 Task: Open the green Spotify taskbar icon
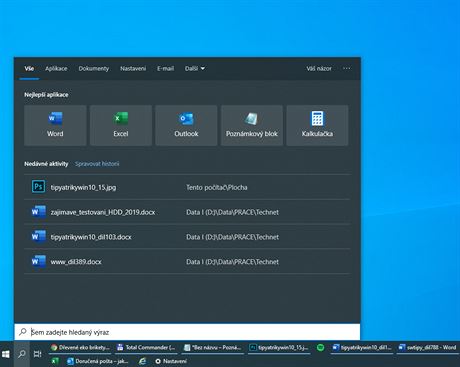[x=320, y=348]
